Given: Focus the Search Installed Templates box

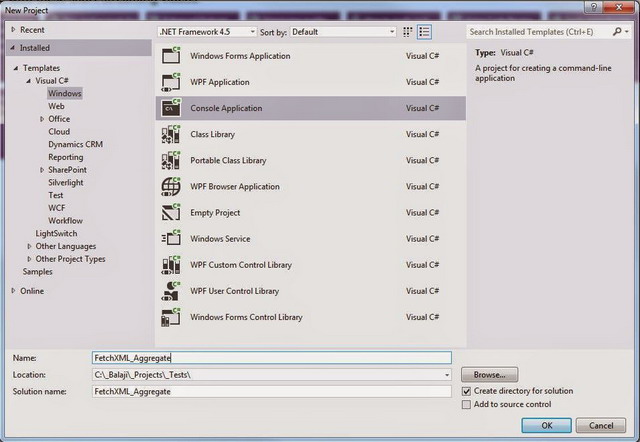Looking at the screenshot, I should tap(539, 31).
